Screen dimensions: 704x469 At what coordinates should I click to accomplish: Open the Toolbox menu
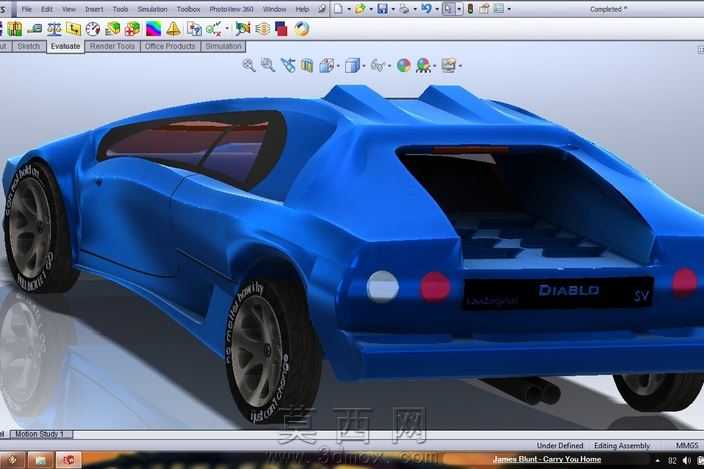point(188,9)
